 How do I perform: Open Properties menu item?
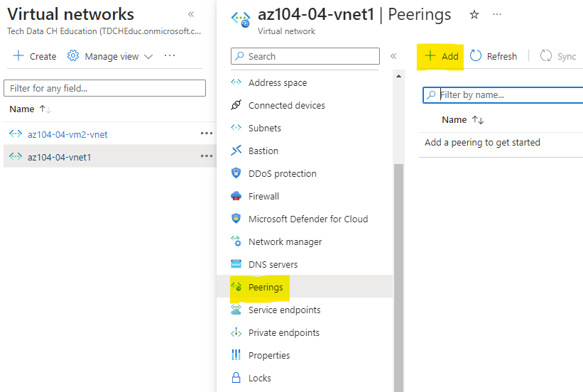coord(269,355)
